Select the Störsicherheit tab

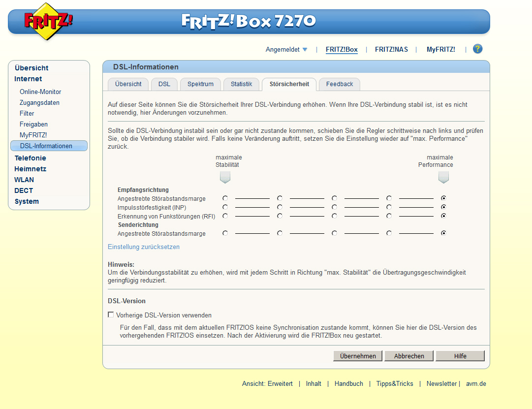289,84
